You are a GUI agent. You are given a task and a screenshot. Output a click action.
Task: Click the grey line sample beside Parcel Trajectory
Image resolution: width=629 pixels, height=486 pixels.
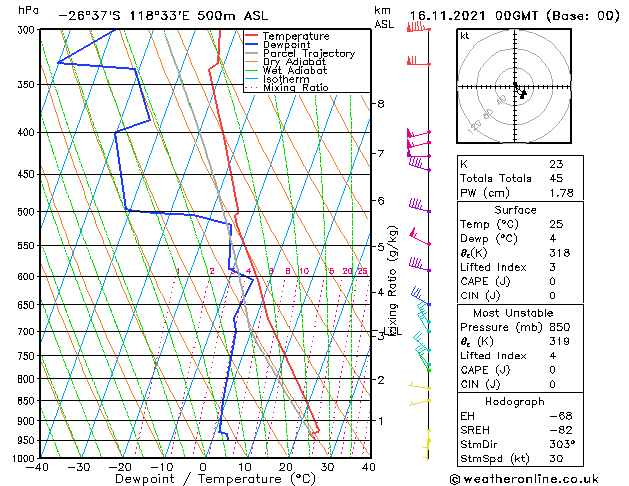pos(252,53)
